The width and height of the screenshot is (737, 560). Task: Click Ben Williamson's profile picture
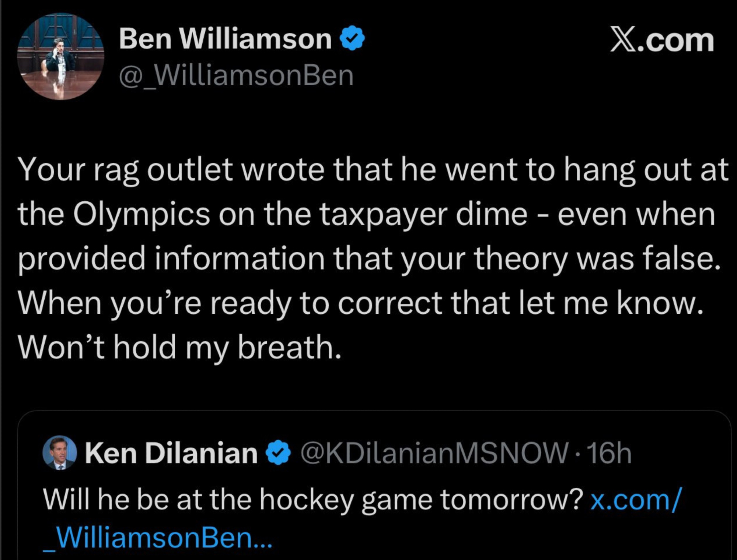pos(61,57)
